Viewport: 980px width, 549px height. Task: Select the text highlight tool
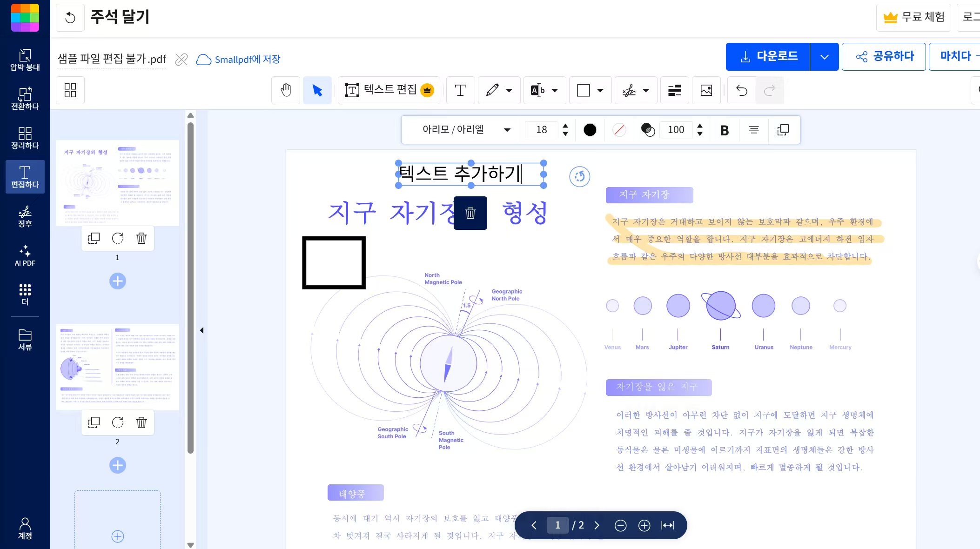tap(537, 90)
